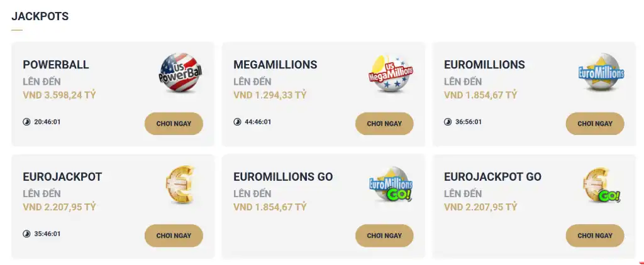Click the EuroMillions countdown clock icon
The height and width of the screenshot is (265, 644).
[448, 122]
